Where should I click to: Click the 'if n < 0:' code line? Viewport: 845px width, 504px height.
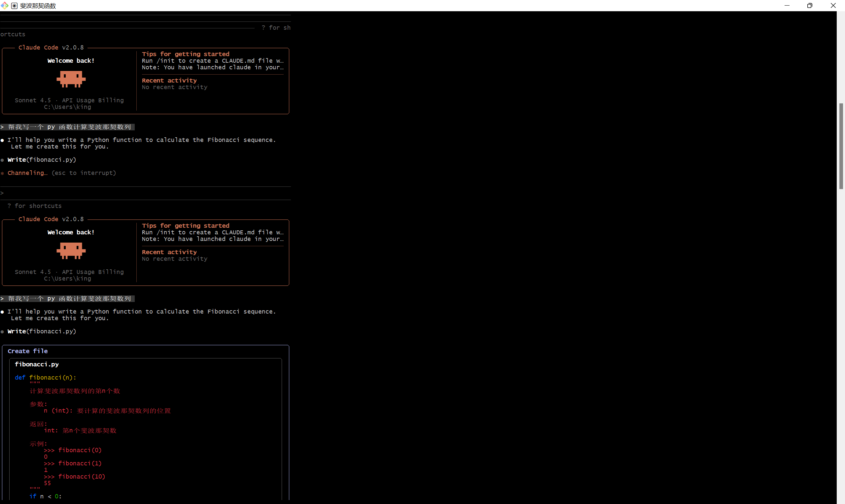coord(46,496)
